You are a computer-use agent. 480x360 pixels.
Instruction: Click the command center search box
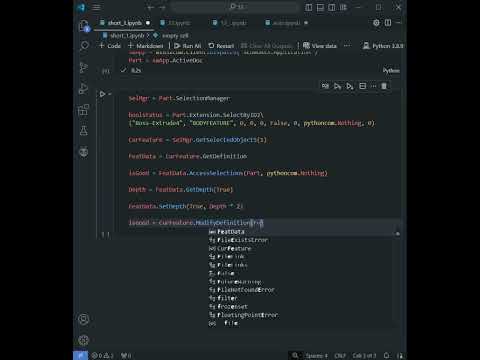click(x=235, y=7)
